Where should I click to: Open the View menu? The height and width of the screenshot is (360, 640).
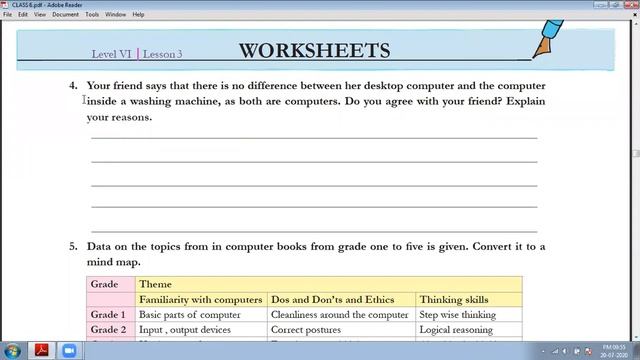[x=40, y=14]
